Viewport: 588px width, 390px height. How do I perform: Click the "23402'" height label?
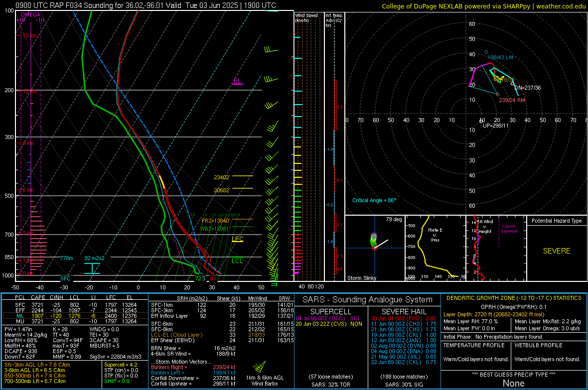point(222,177)
